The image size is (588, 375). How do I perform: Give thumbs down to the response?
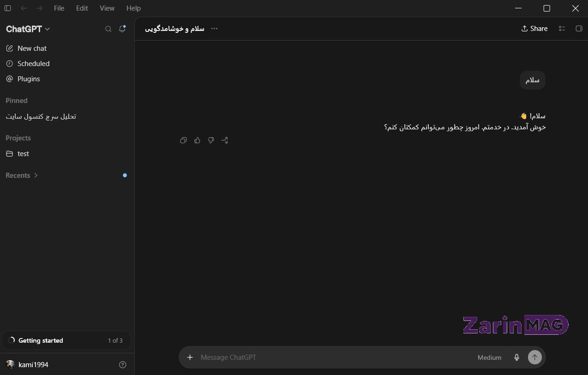click(x=211, y=140)
